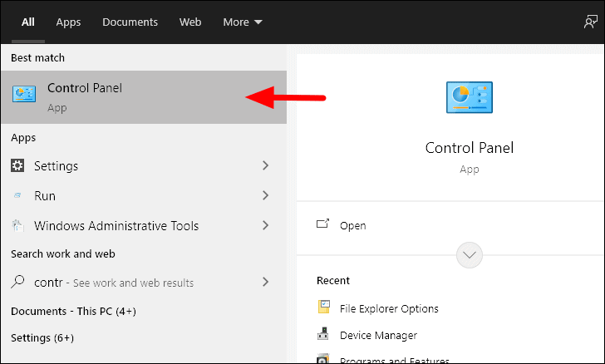This screenshot has height=364, width=605.
Task: Expand Windows Administrative Tools submenu arrow
Action: (265, 225)
